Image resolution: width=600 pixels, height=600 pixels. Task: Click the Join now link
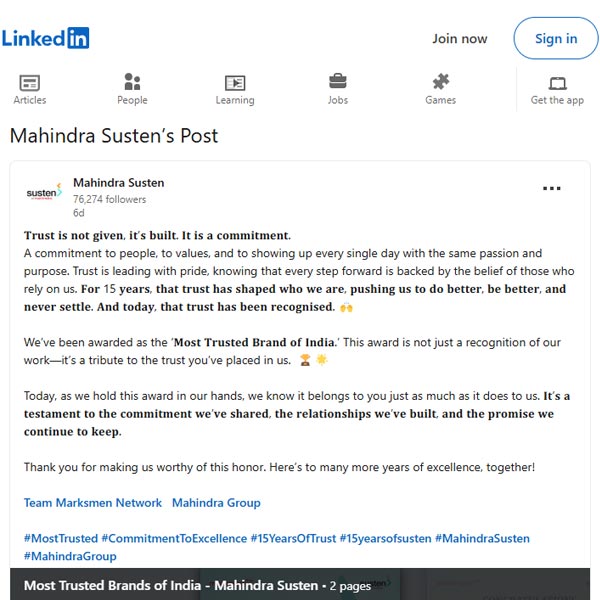460,39
